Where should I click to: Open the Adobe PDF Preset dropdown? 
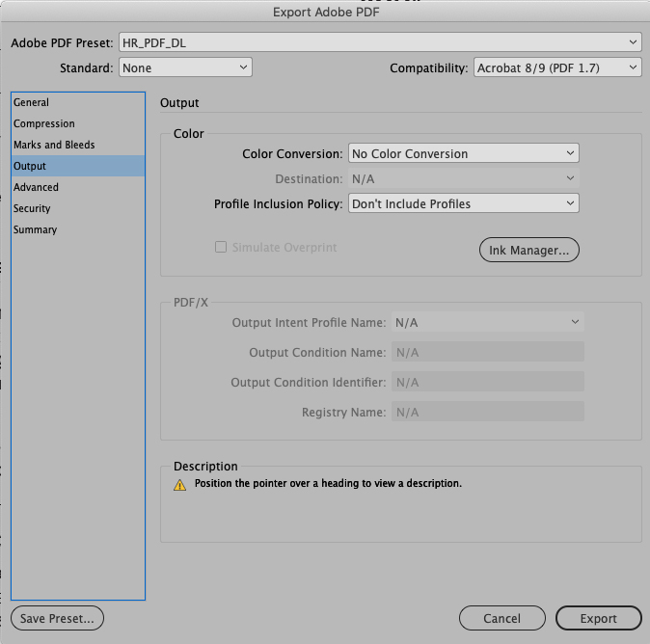[380, 42]
